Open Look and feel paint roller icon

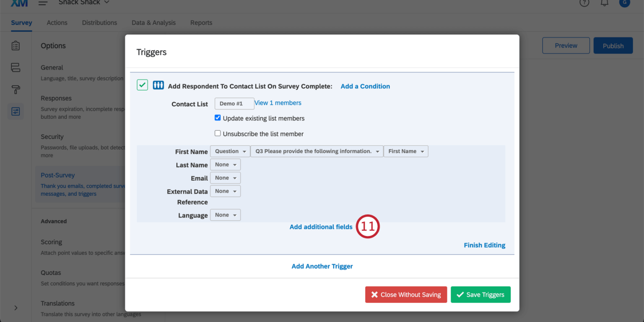pos(16,89)
